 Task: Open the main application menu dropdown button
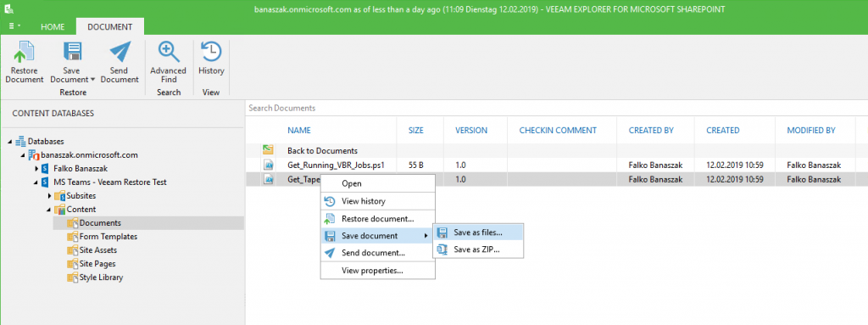coord(15,26)
